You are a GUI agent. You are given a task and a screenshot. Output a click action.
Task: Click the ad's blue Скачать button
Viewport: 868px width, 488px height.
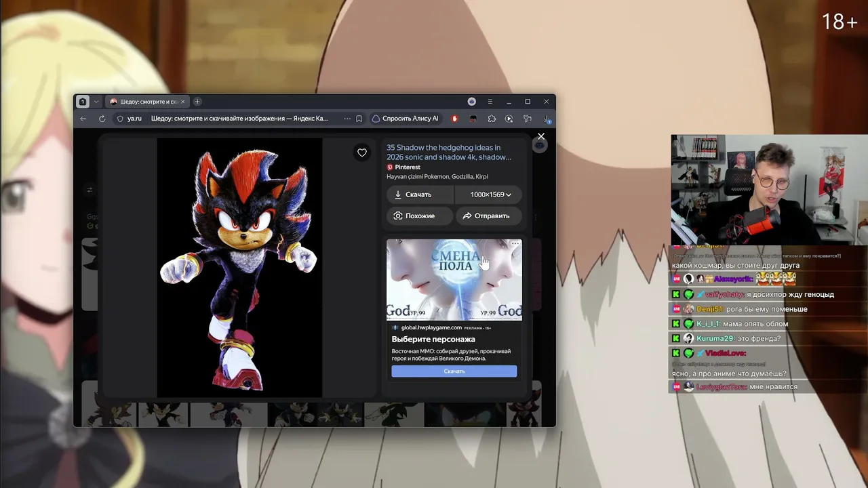click(x=454, y=371)
